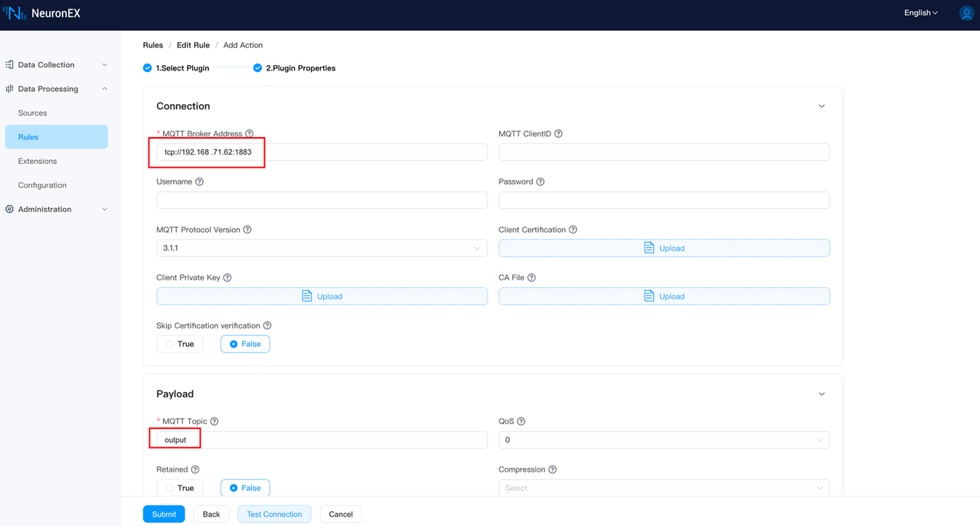Click help icon beside Client Certification

(x=573, y=230)
